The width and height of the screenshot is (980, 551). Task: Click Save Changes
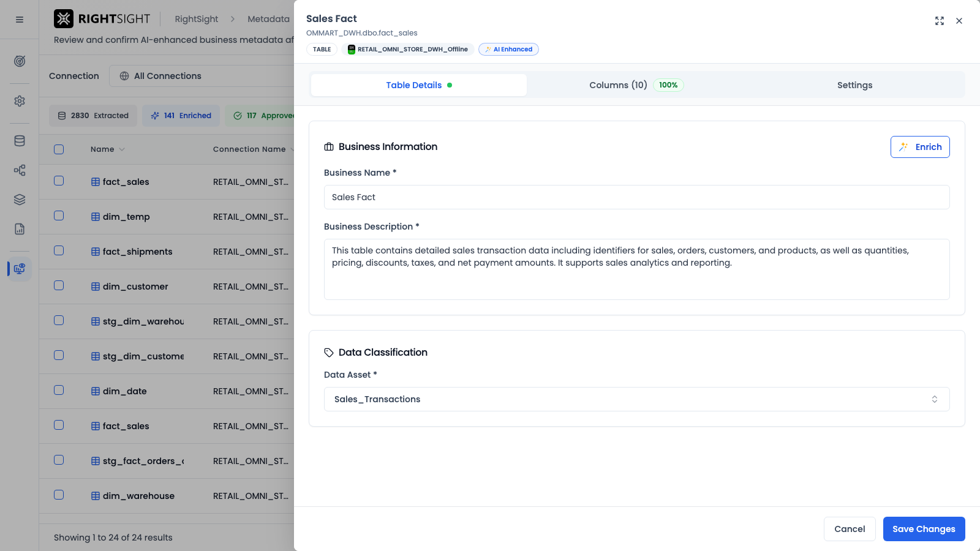[924, 529]
